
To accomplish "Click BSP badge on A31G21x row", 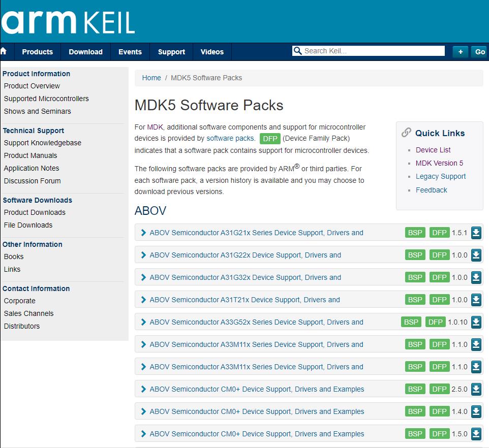I will click(x=415, y=233).
